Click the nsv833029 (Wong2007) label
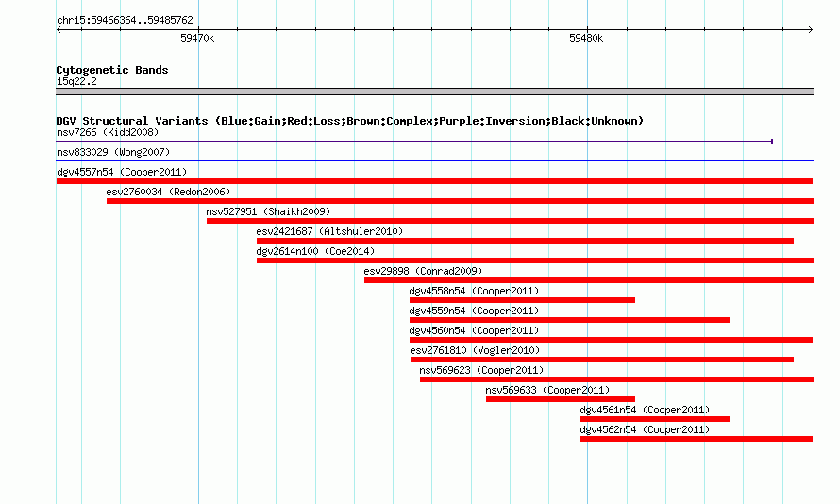Viewport: 840px width, 504px height. coord(113,152)
